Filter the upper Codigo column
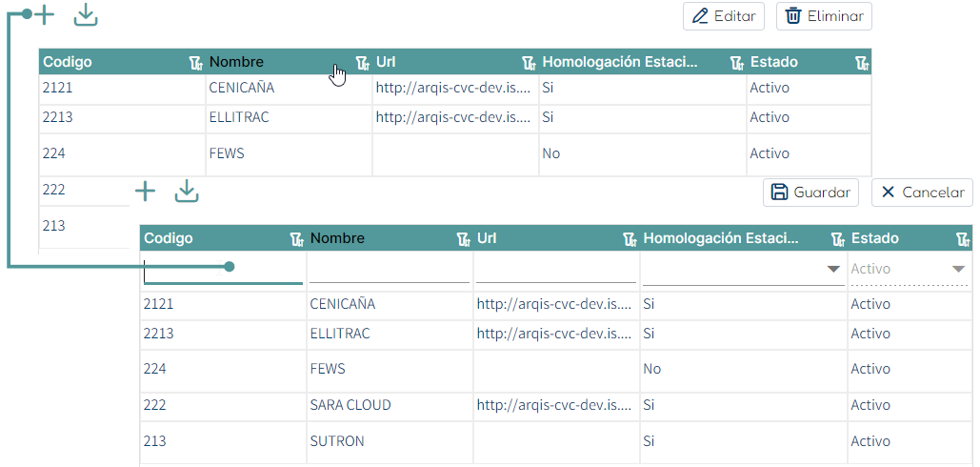The width and height of the screenshot is (980, 467). tap(196, 62)
